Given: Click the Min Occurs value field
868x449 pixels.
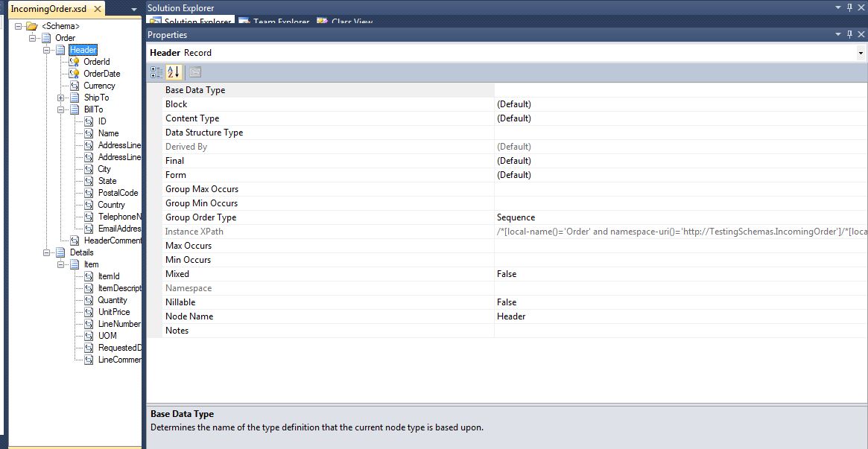Looking at the screenshot, I should tap(681, 260).
